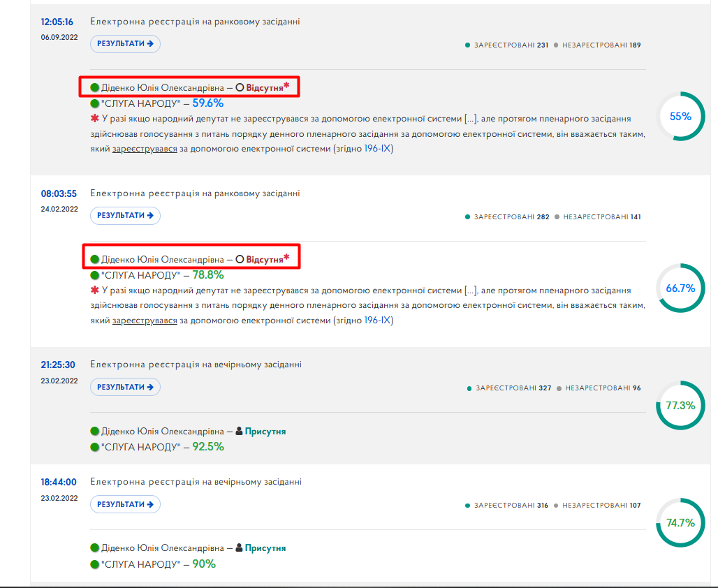Click the 23.02.2022 date under 21:25:30
Screen dimensions: 718x588
[59, 381]
